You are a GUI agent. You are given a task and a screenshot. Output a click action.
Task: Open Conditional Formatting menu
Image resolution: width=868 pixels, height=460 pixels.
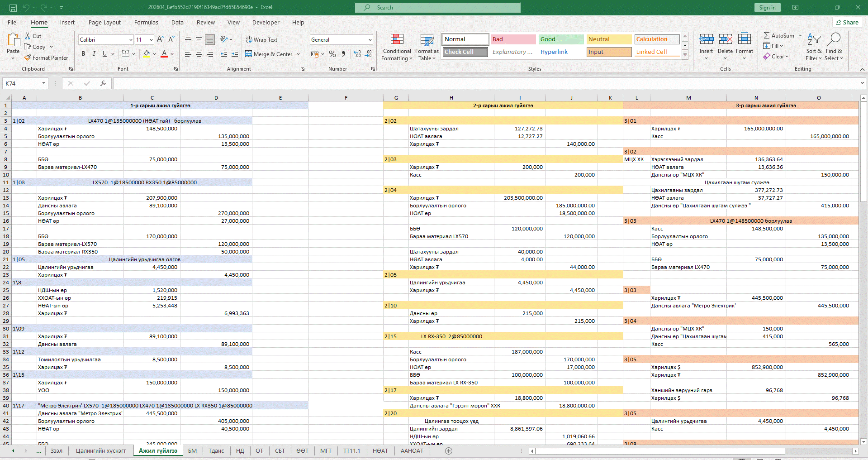pos(397,48)
